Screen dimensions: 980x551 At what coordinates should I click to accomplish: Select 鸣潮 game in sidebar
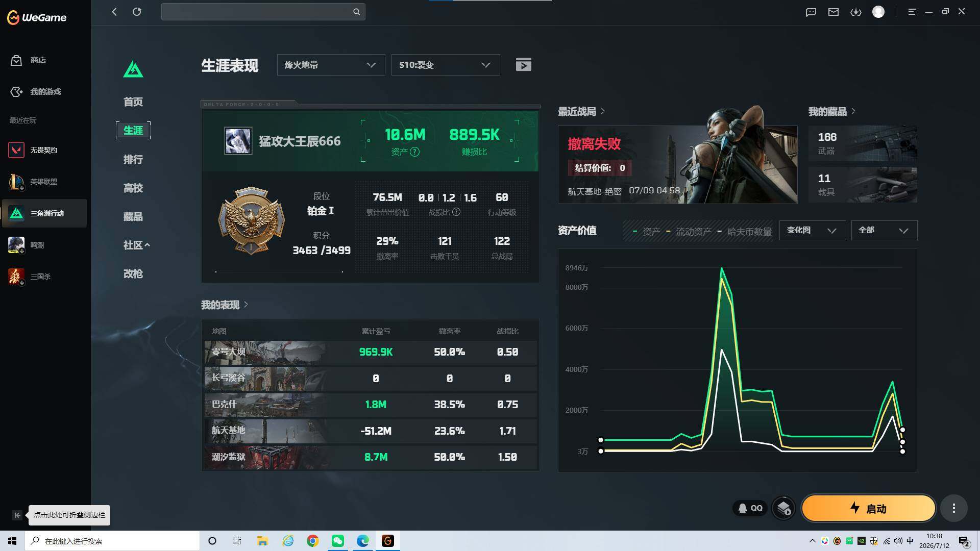pyautogui.click(x=45, y=245)
